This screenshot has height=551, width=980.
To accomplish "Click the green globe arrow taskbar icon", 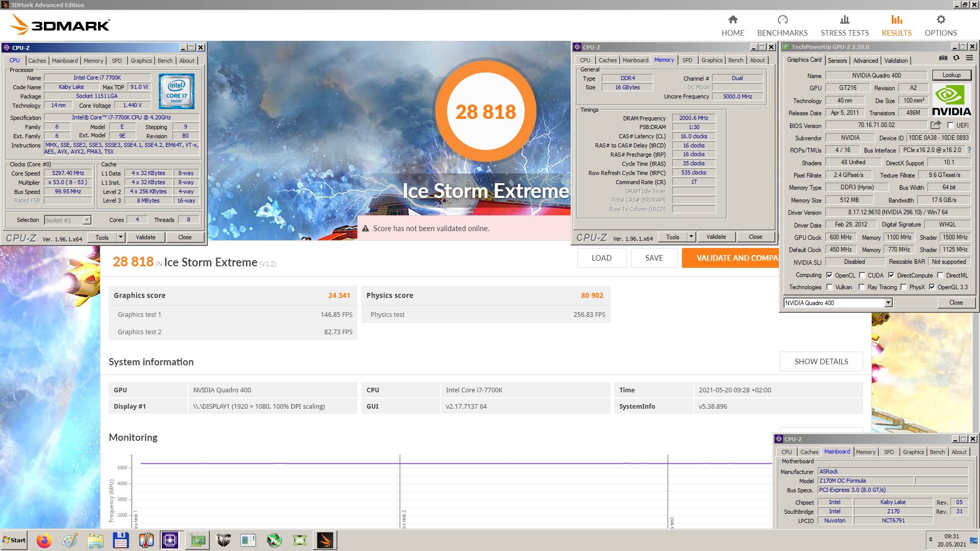I will (274, 540).
